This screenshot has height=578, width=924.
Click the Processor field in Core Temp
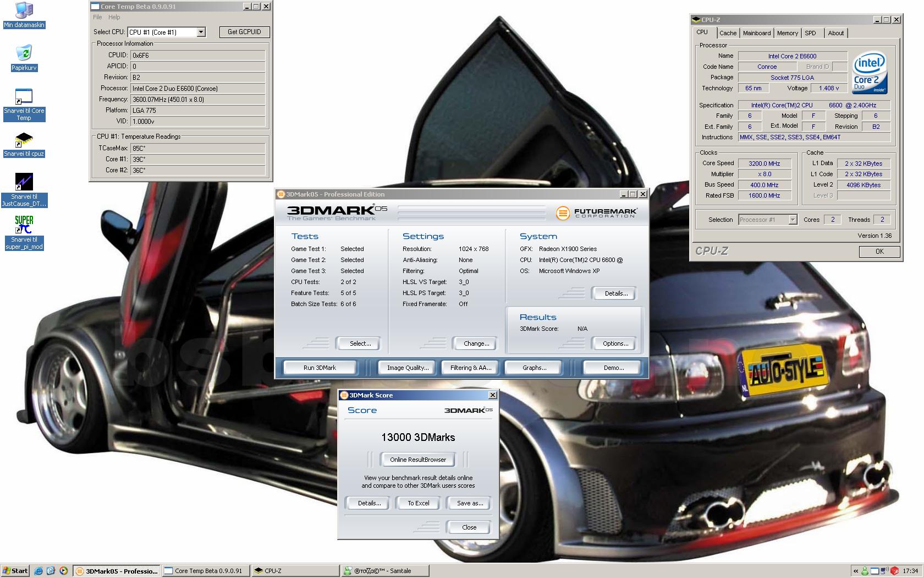pos(198,88)
